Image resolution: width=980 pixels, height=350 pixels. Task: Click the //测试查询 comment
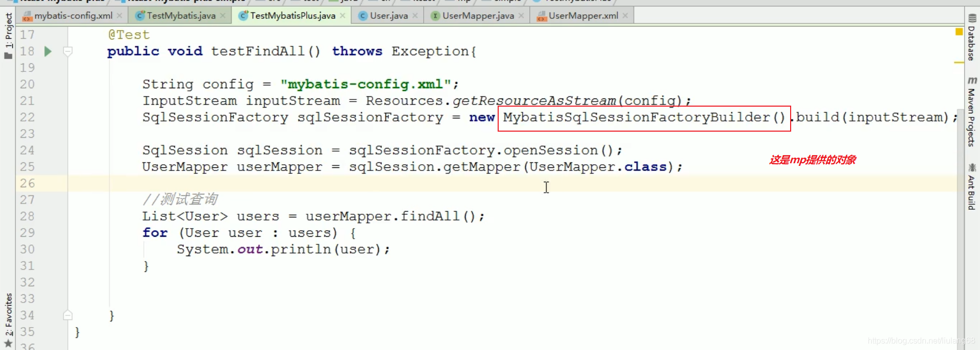[x=180, y=199]
